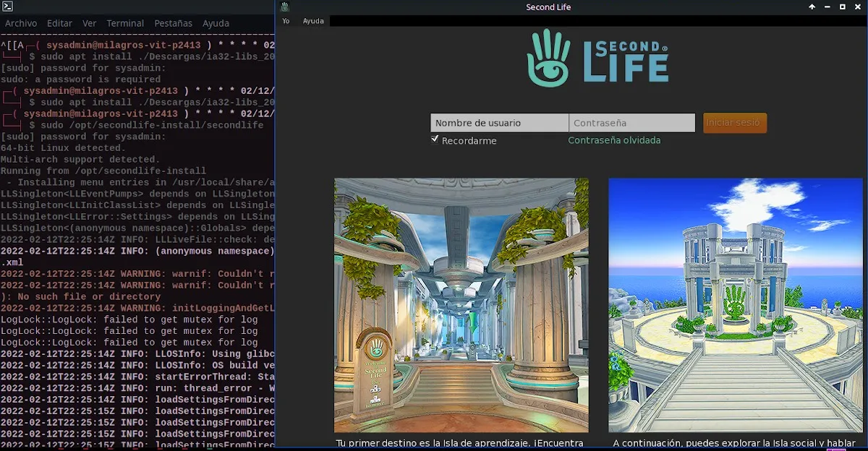Select the Isla social outdoor pavilion thumbnail
868x451 pixels.
pos(736,305)
